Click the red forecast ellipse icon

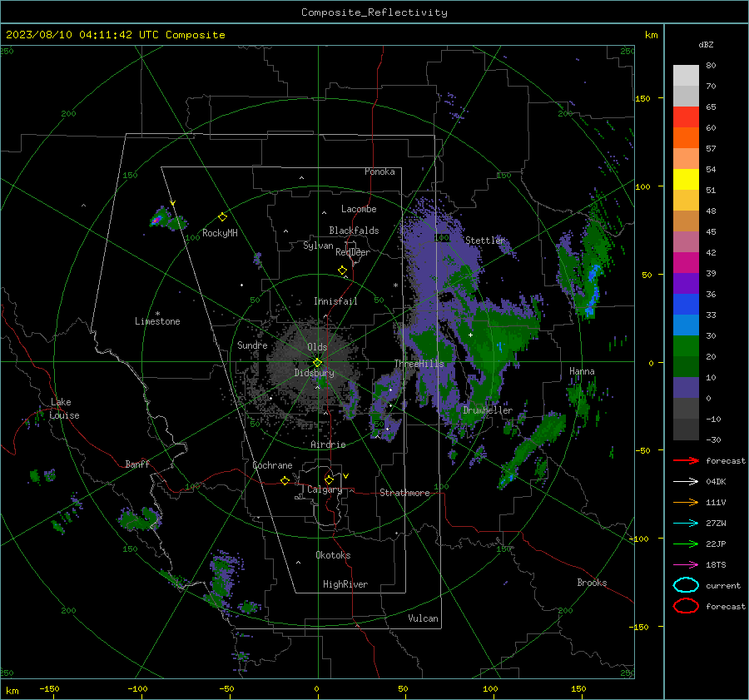pos(686,606)
